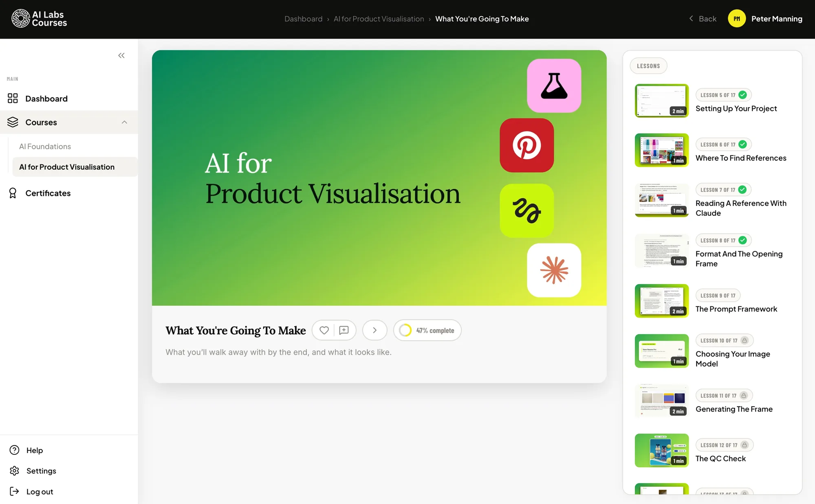Click Format And The Opening Frame title
Image resolution: width=815 pixels, height=504 pixels.
coord(739,259)
